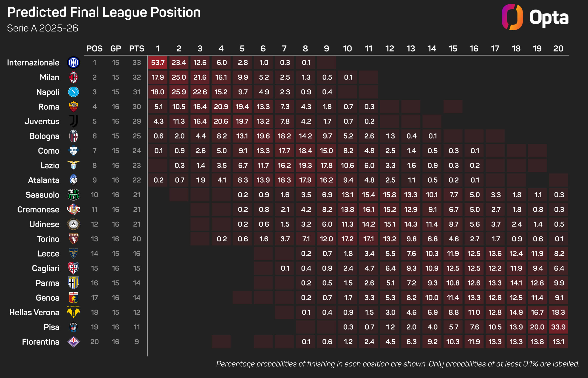Click the Genoa club crest
Viewport: 588px width, 378px height.
coord(73,297)
